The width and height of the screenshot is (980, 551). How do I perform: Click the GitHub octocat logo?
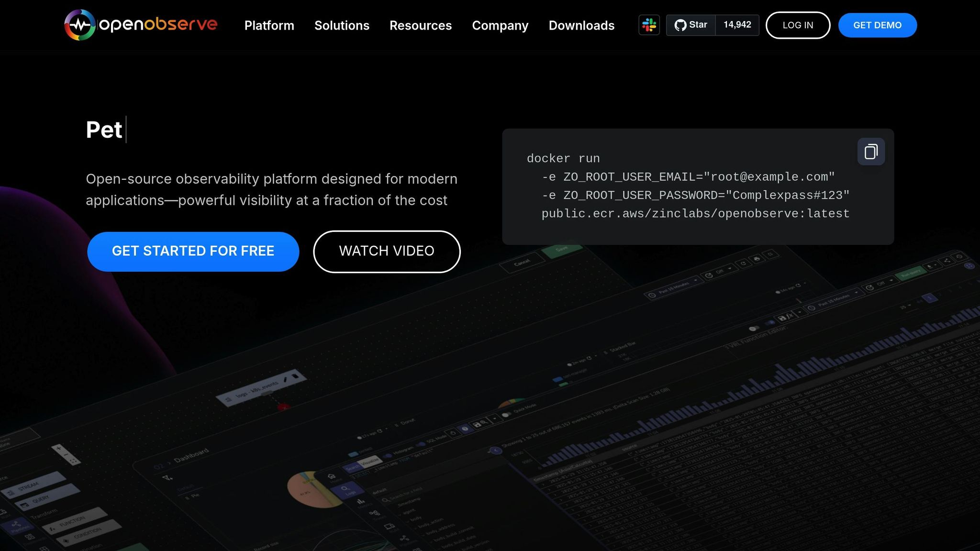[680, 24]
